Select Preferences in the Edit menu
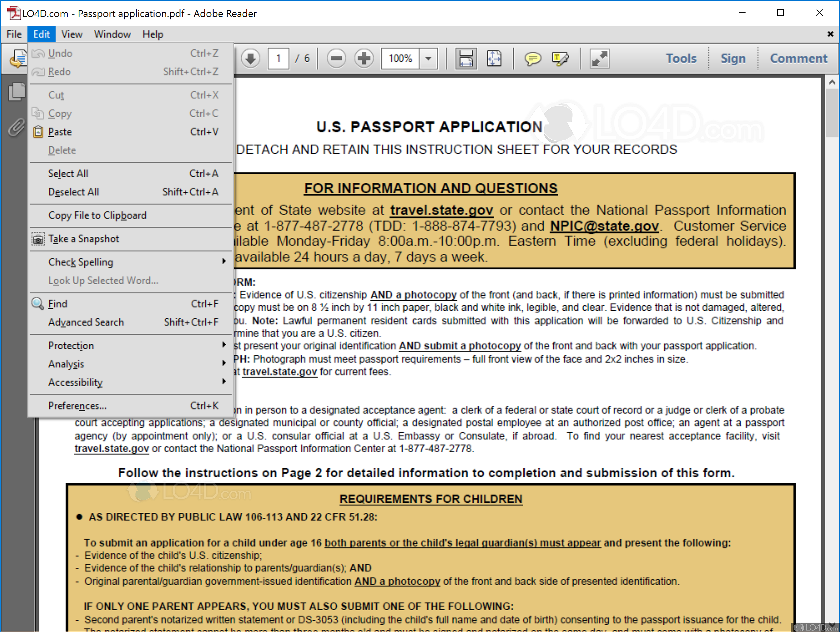Screen dimensions: 840x632 click(77, 406)
